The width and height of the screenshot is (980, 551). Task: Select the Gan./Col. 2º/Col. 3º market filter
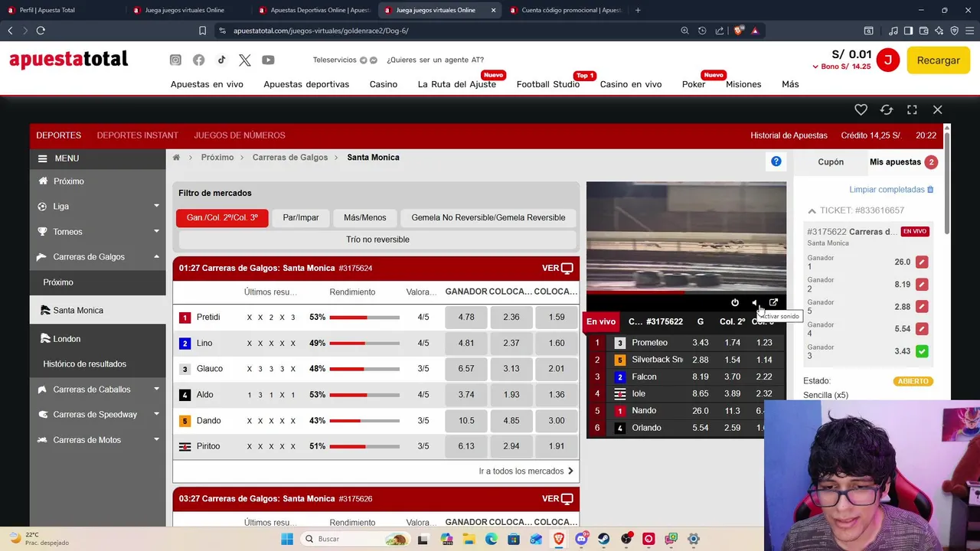222,217
